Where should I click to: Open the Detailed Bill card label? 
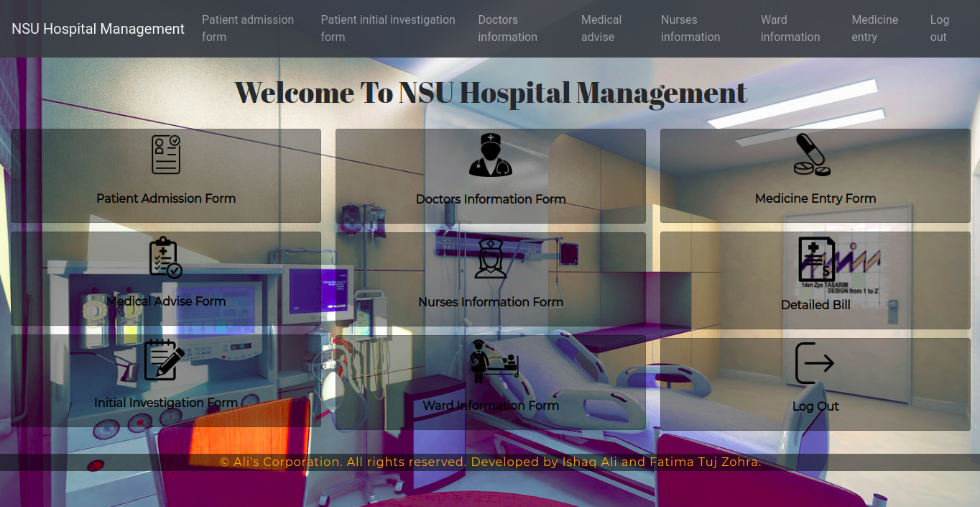(x=815, y=305)
